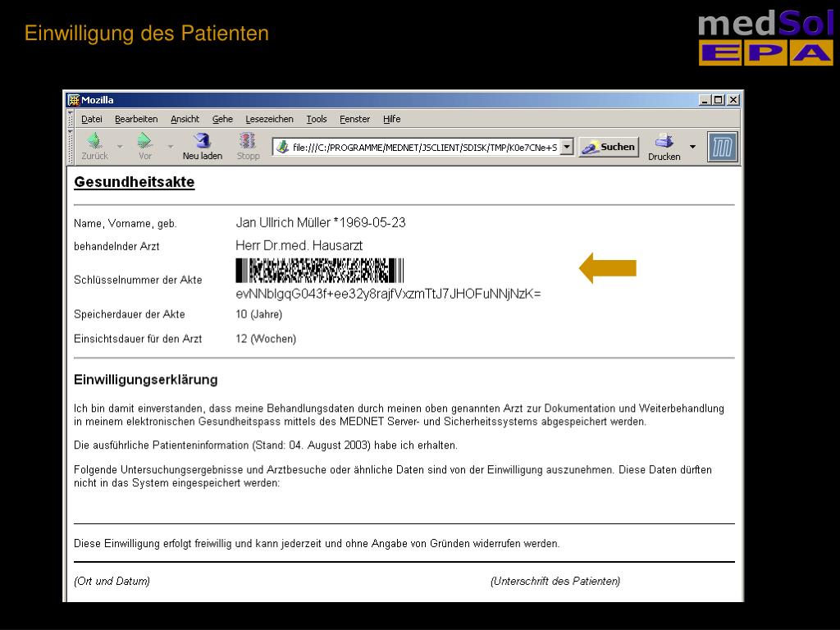Open the Bearbeiten menu
840x630 pixels.
[x=136, y=119]
